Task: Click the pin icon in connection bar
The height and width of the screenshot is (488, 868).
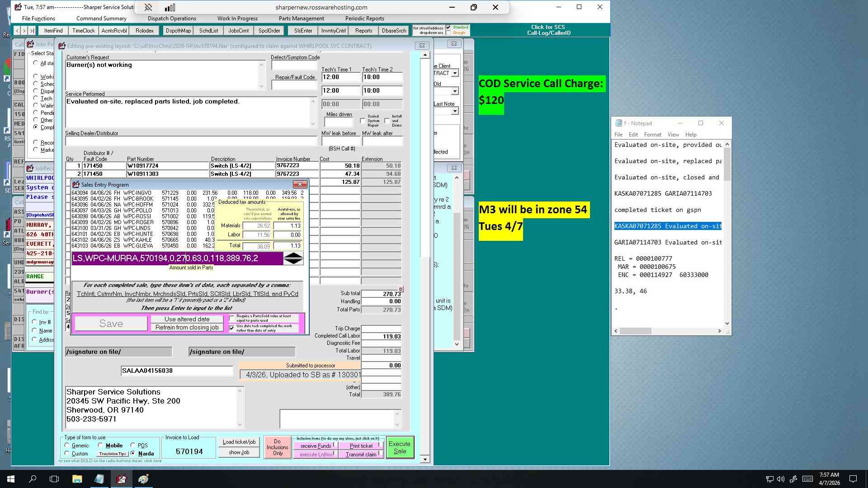Action: pos(148,7)
